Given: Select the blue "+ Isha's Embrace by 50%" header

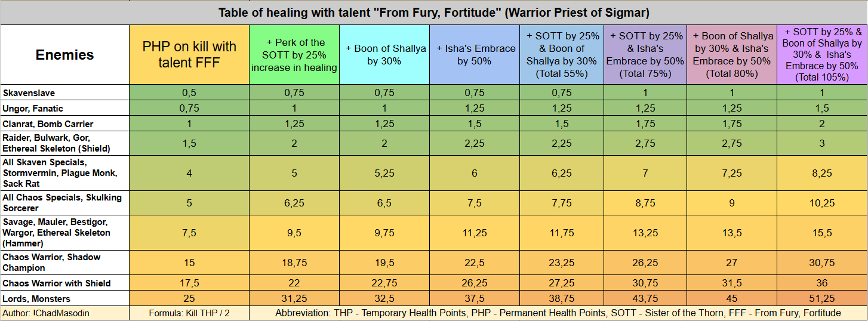Looking at the screenshot, I should 475,55.
